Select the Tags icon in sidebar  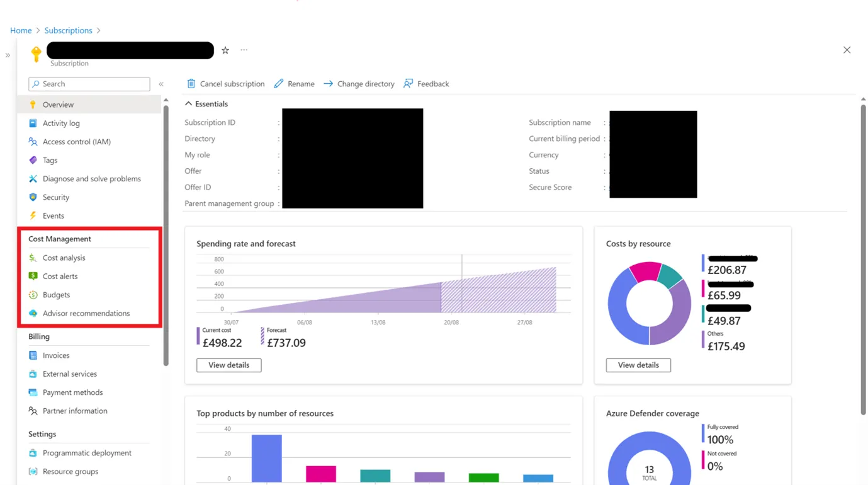33,160
